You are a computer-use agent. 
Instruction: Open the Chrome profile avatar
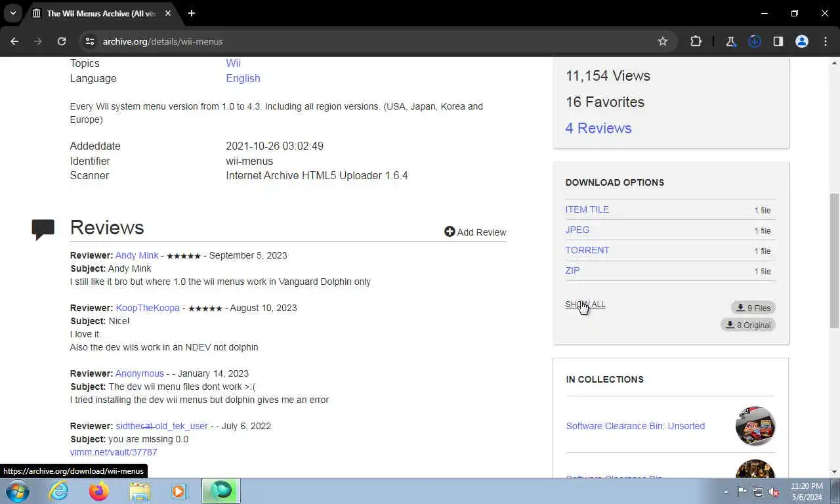point(802,41)
